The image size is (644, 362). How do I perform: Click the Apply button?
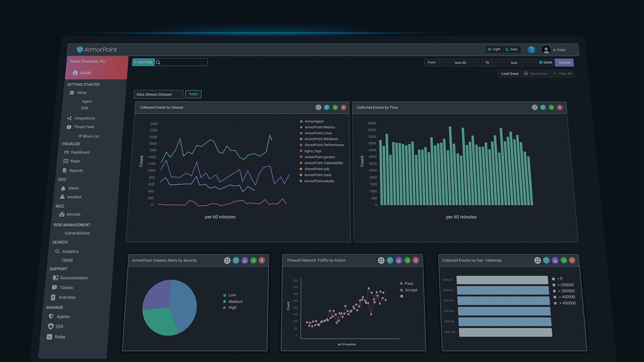pos(193,94)
